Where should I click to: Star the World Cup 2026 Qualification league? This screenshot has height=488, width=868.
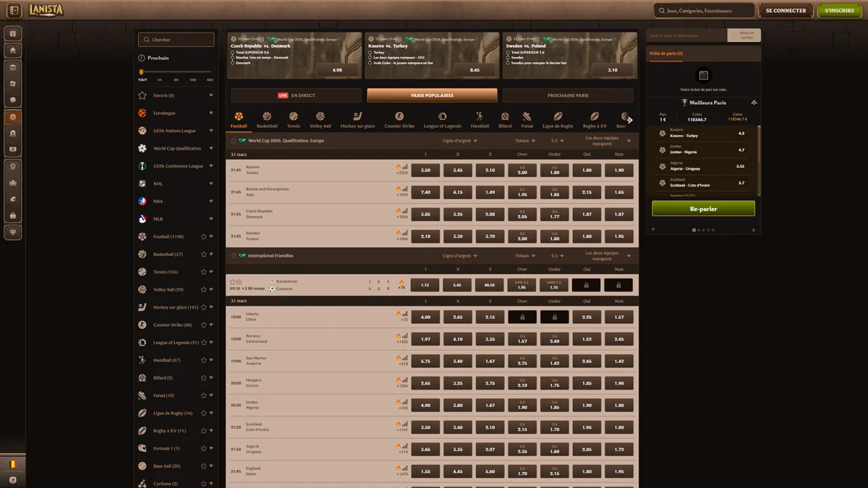pos(234,141)
